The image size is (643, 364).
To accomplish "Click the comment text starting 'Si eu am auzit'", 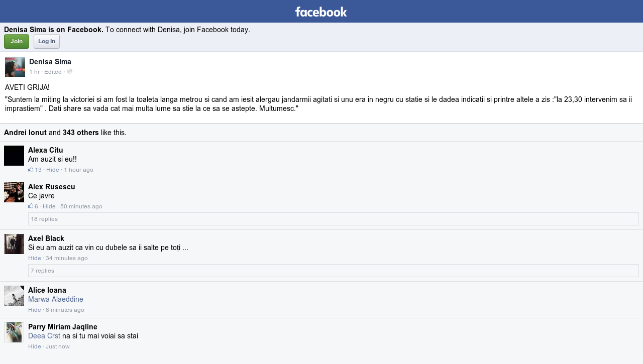I will (108, 248).
